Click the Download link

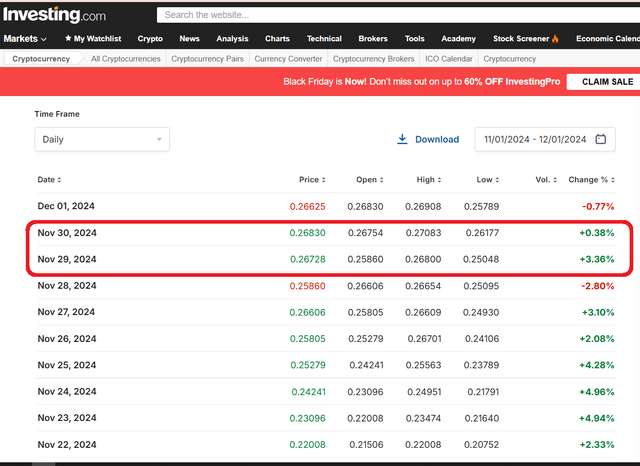pos(437,140)
